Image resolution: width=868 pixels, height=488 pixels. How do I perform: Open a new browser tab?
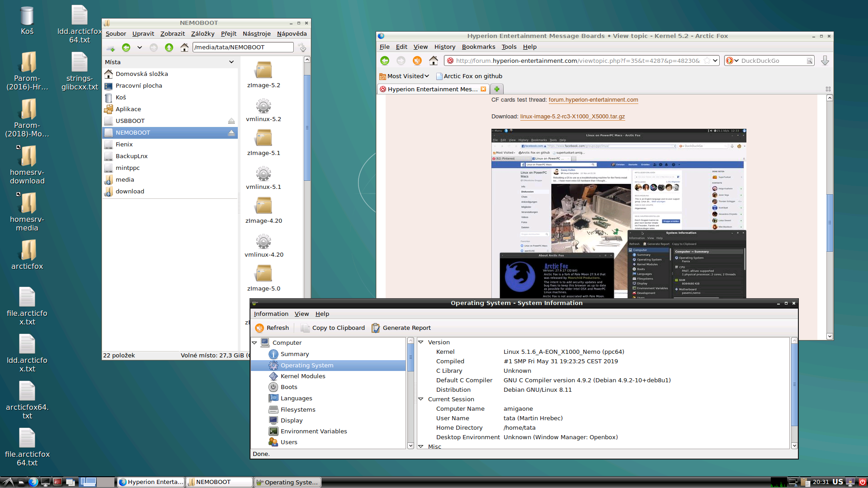coord(496,89)
